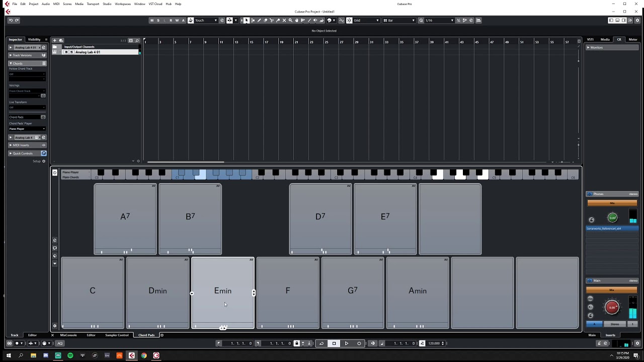Toggle Auto-Scroll button
Viewport: 644px width, 362px height.
pos(229,20)
